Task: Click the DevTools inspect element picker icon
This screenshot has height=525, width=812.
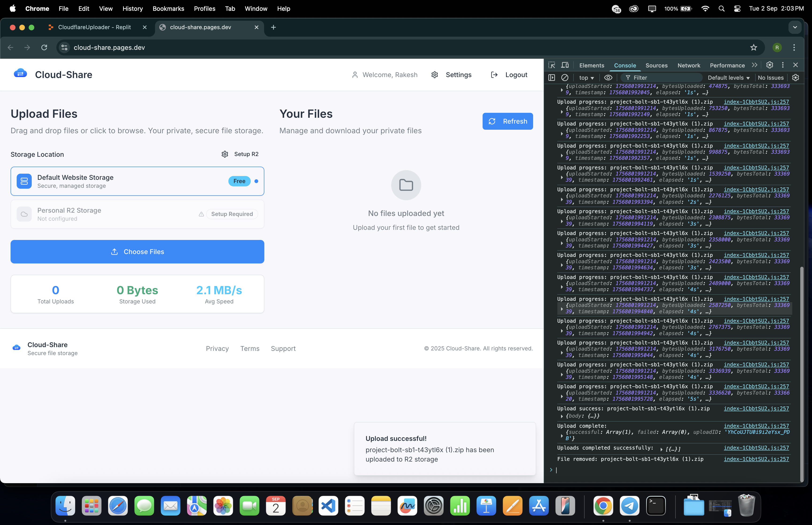Action: point(552,65)
